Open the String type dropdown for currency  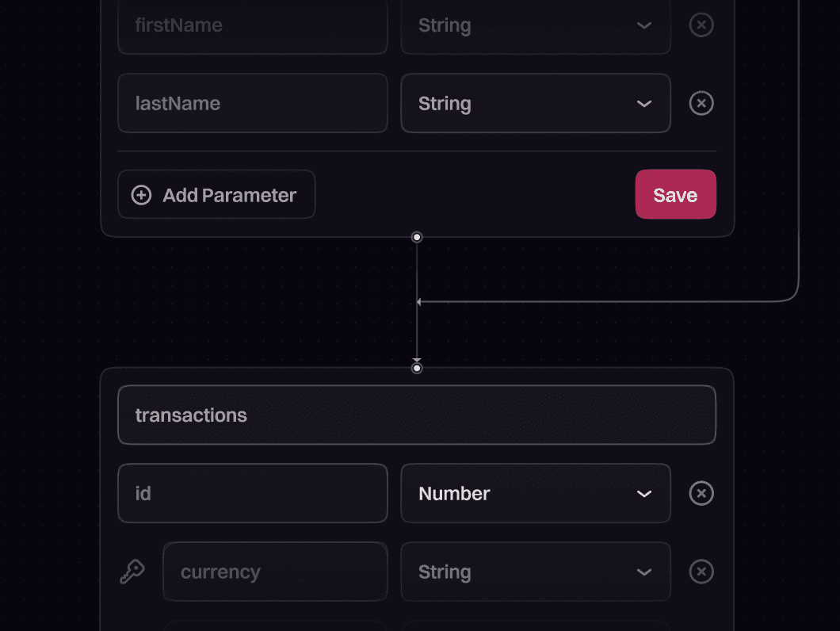pos(643,572)
